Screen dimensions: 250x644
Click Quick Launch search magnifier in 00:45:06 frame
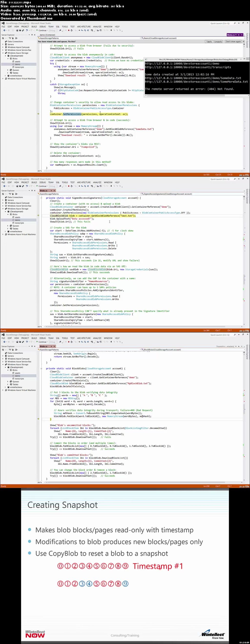pos(235,179)
